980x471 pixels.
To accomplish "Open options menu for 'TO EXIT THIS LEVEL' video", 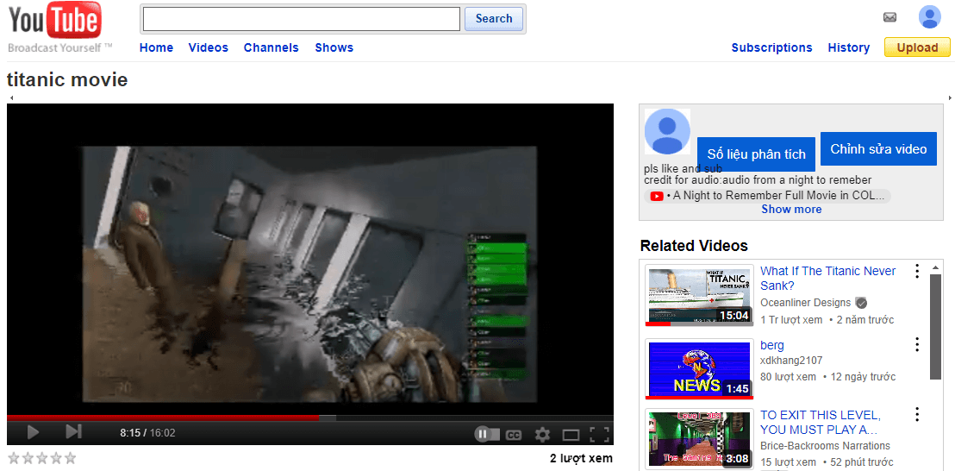I will (917, 415).
